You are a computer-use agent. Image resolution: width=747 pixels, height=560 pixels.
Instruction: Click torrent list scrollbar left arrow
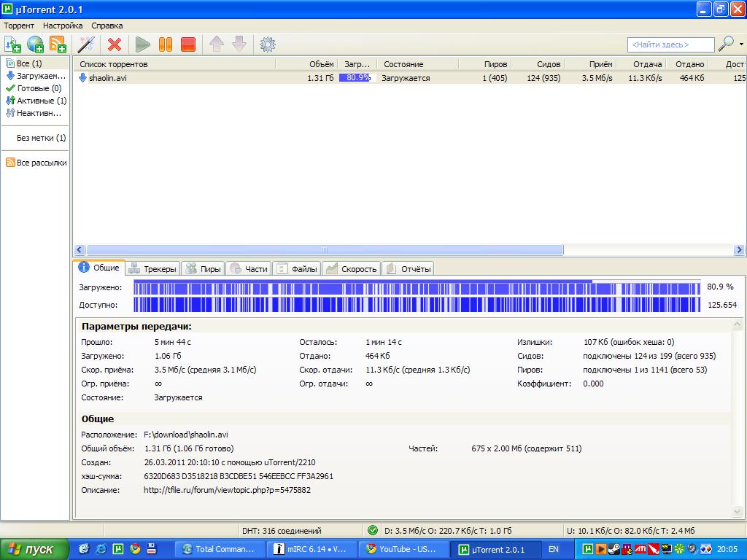tap(80, 249)
